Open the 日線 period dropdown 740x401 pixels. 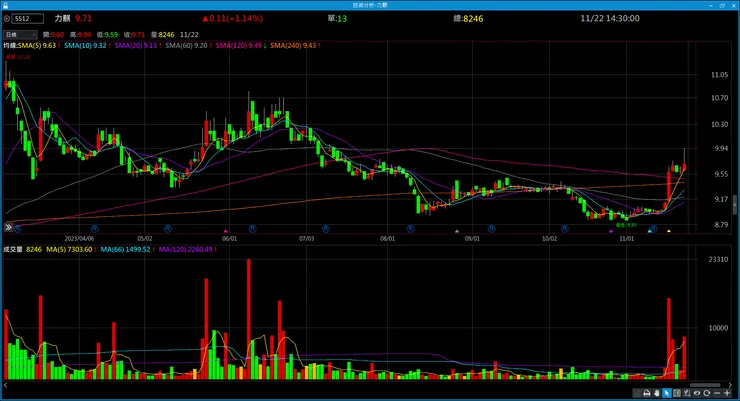20,34
